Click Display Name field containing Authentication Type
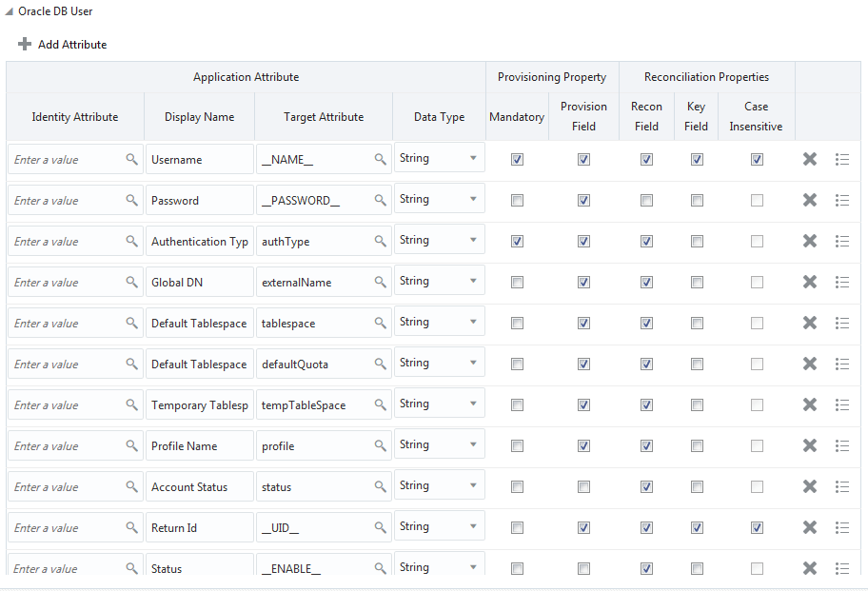 point(199,242)
